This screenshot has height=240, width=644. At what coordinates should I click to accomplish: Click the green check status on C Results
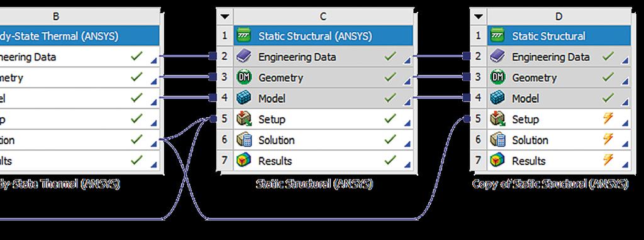coord(390,160)
